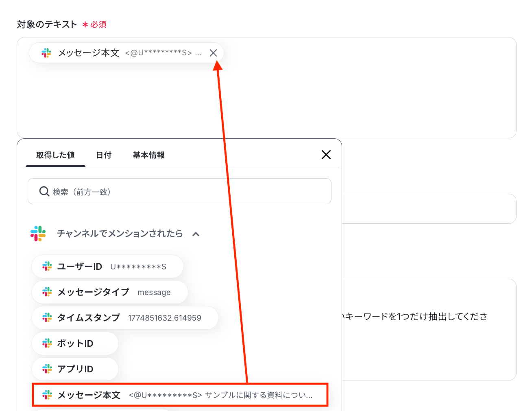Click the Slack icon in the inserted メッセージ本文 chip

click(46, 53)
